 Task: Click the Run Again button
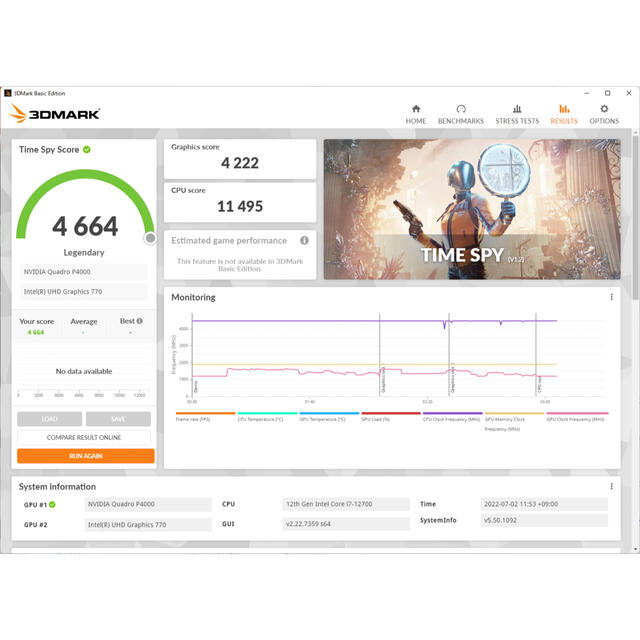click(x=86, y=456)
